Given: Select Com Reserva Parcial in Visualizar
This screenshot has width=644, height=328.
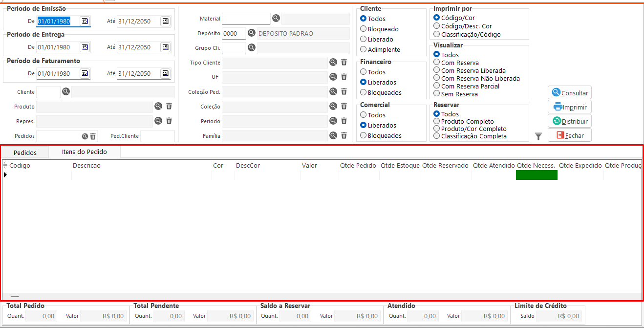Looking at the screenshot, I should (x=437, y=86).
